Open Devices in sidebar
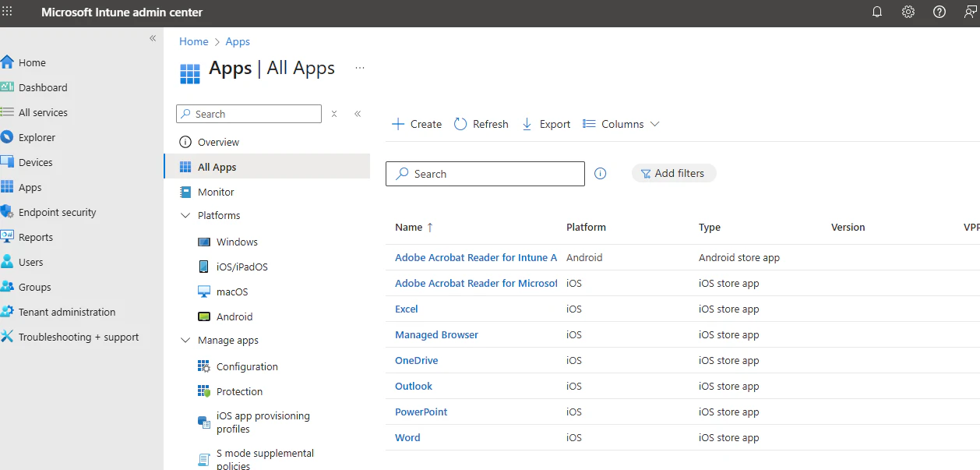The height and width of the screenshot is (470, 980). (36, 162)
